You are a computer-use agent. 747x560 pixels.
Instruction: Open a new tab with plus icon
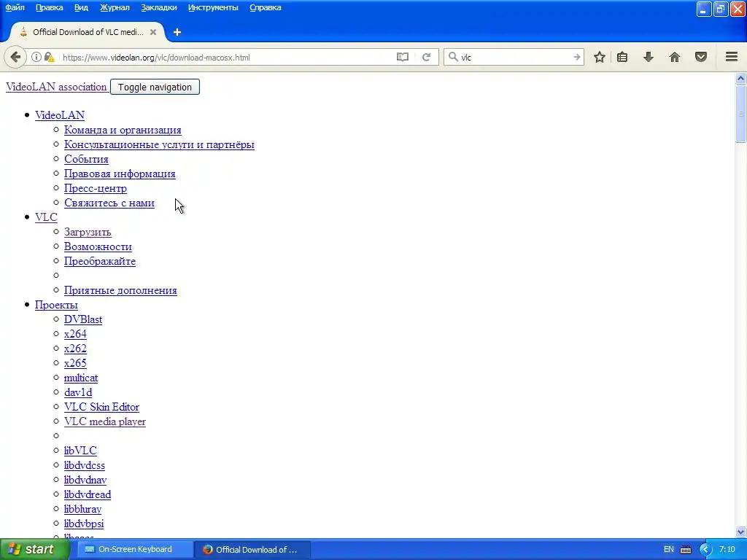click(177, 32)
